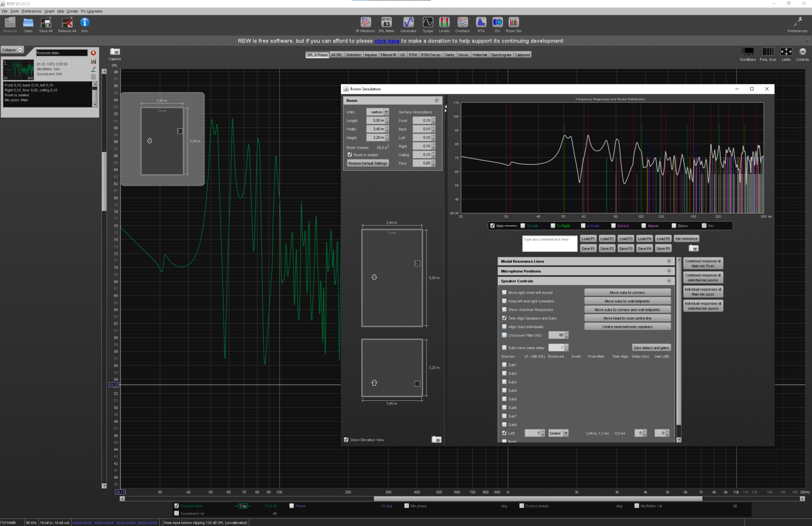Open graph Controls gear icon
The width and height of the screenshot is (812, 526).
click(x=802, y=54)
